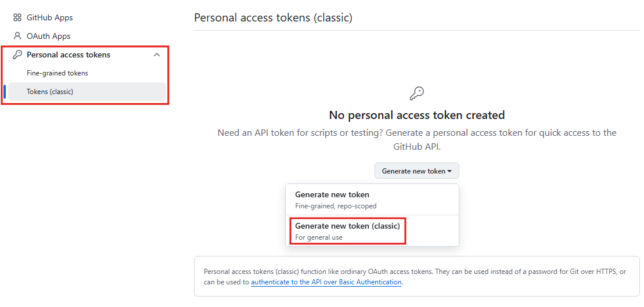The width and height of the screenshot is (644, 307).
Task: Open the GitHub Apps settings page
Action: 50,17
